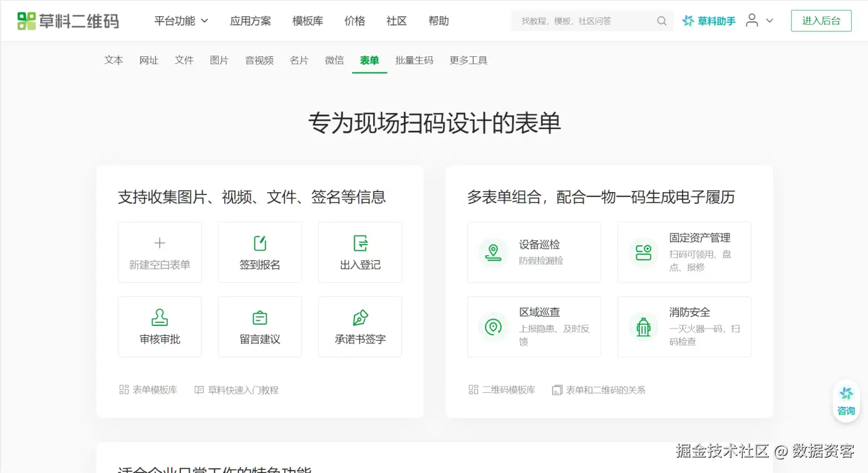Image resolution: width=868 pixels, height=473 pixels.
Task: Open the 应用方案 menu
Action: pyautogui.click(x=251, y=21)
